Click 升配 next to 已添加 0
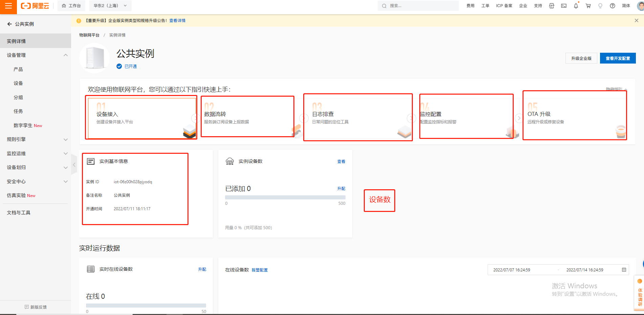Viewport: 644px width, 315px height. tap(341, 189)
